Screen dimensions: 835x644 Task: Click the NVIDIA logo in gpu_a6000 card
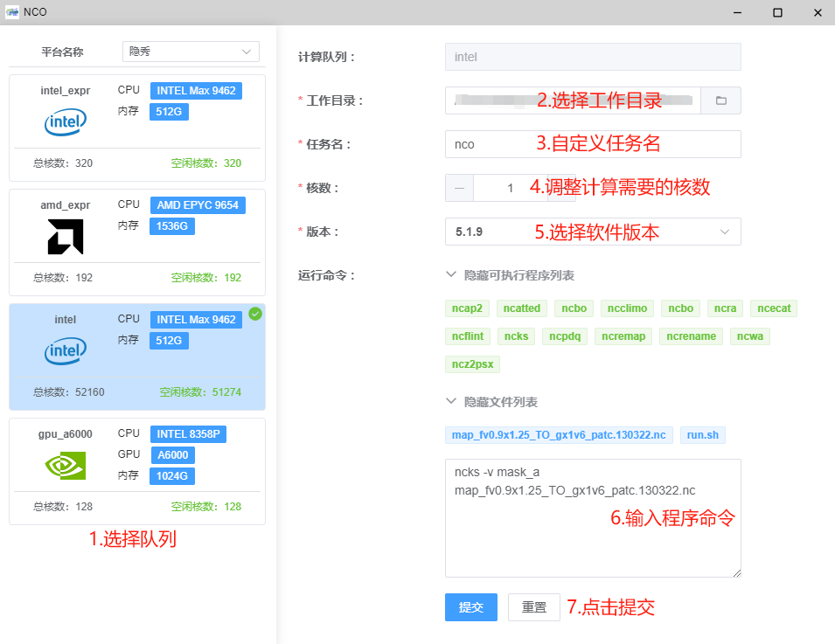(x=66, y=465)
